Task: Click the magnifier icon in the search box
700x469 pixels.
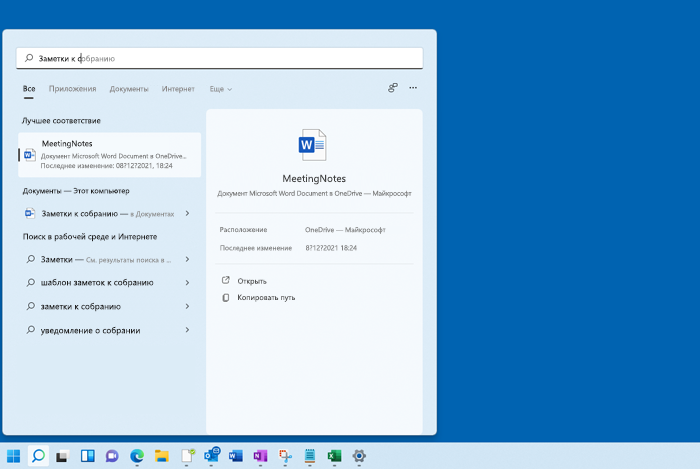Action: [x=29, y=58]
